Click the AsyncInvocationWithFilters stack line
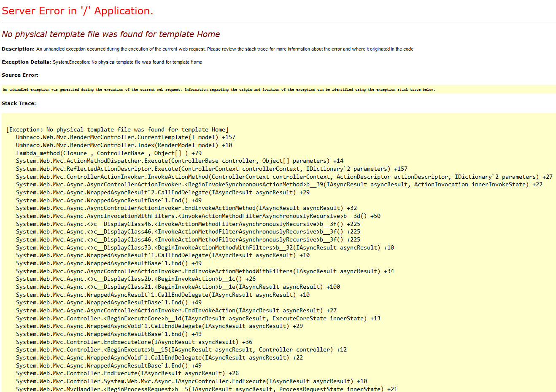556x392 pixels. coord(198,216)
